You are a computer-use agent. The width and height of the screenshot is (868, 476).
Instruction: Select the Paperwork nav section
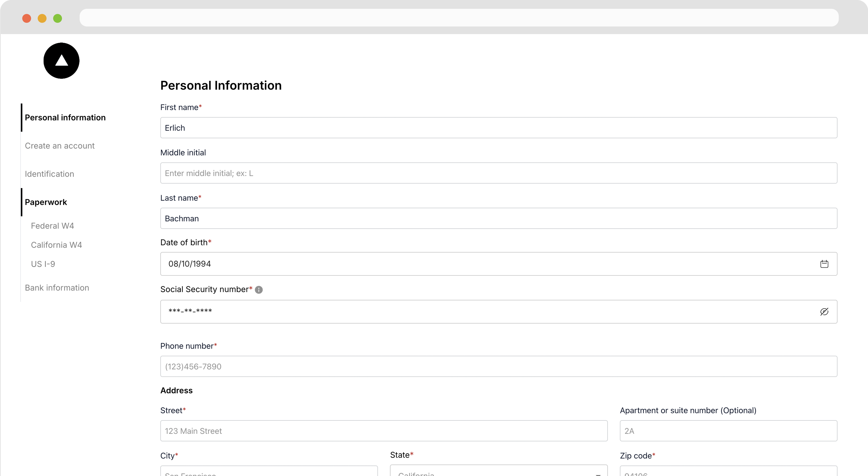point(46,202)
